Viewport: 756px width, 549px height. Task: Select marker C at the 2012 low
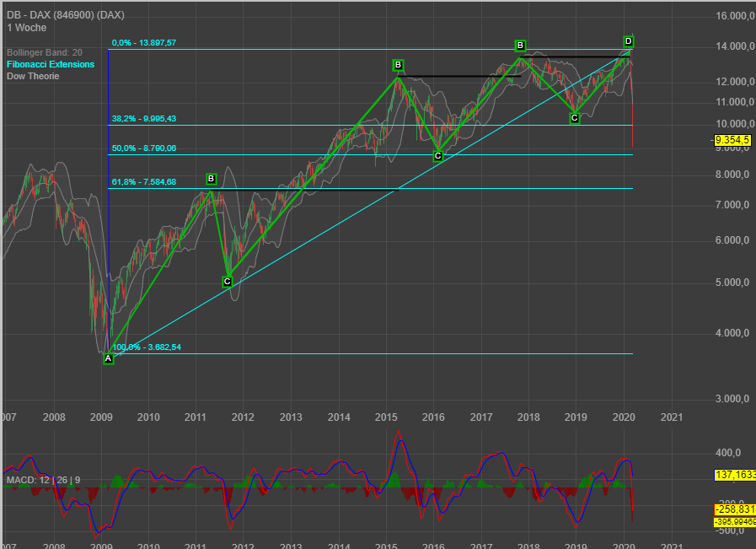click(x=226, y=280)
